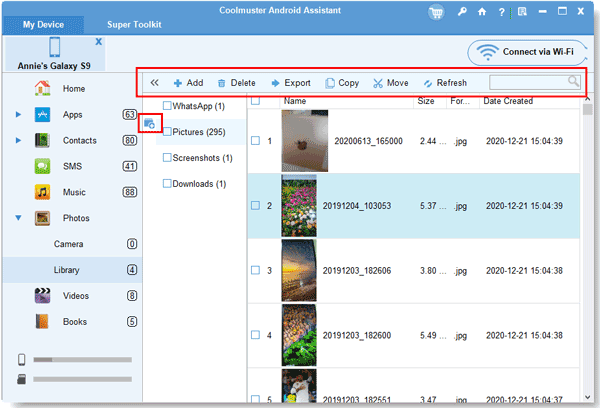The image size is (600, 408).
Task: Click the Connect via Wi-Fi button
Action: (x=527, y=52)
